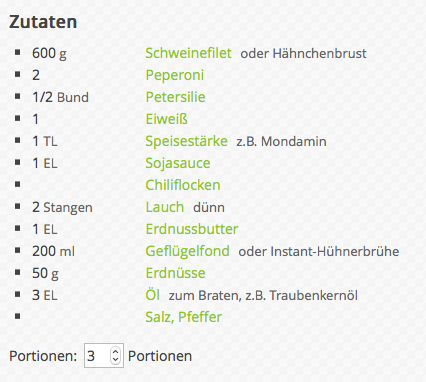Focus the Portionen number field
This screenshot has height=382, width=426.
click(104, 356)
